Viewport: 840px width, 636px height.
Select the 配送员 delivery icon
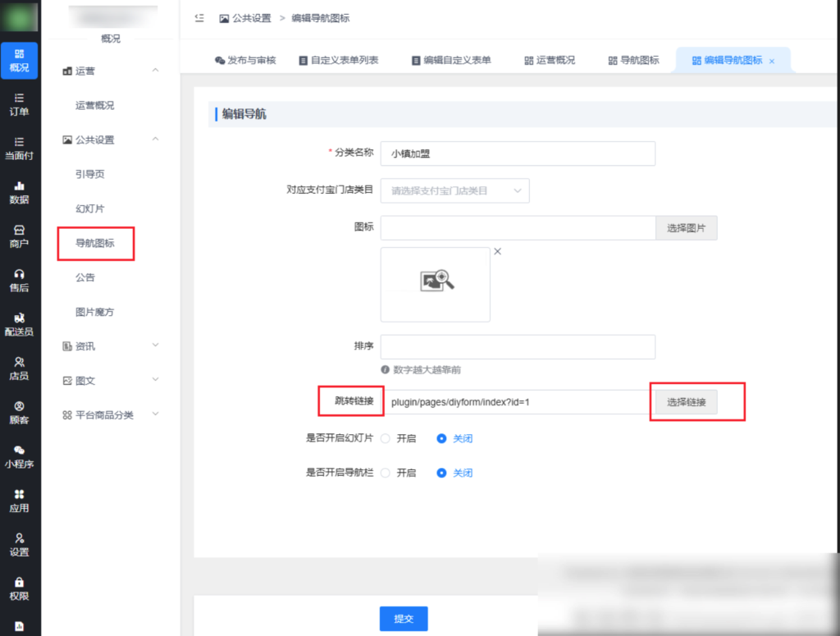[19, 324]
